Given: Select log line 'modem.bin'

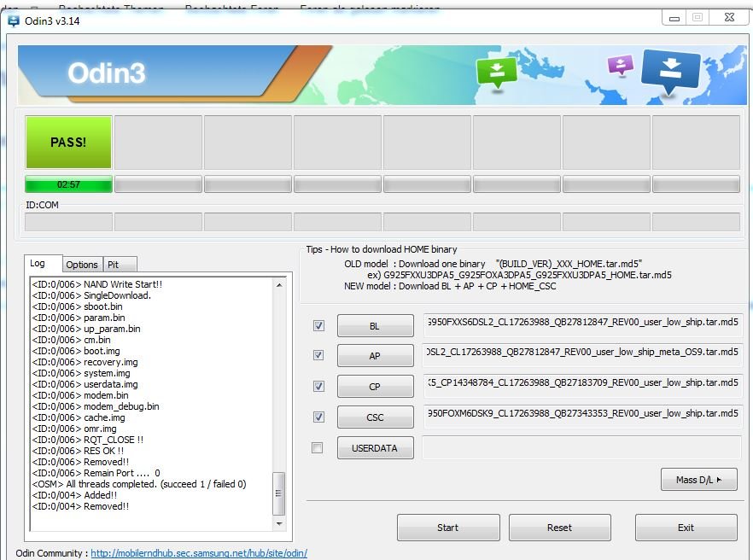Looking at the screenshot, I should [x=80, y=395].
